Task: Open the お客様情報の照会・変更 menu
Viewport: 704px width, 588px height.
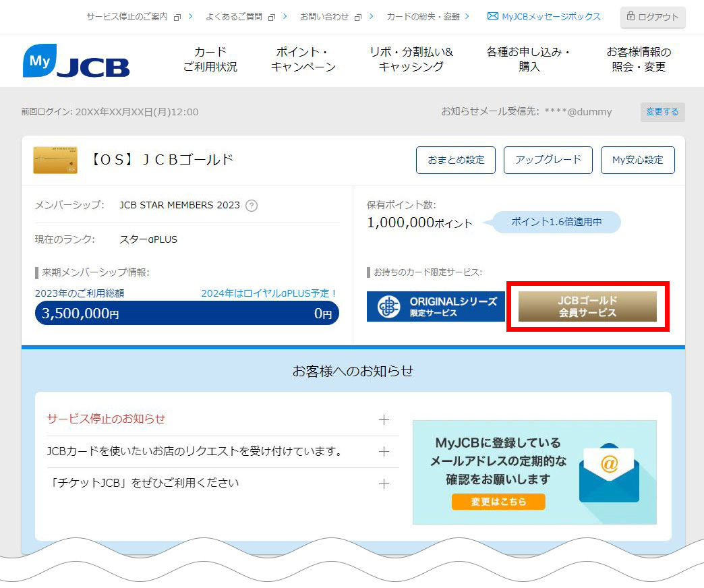Action: pyautogui.click(x=639, y=59)
